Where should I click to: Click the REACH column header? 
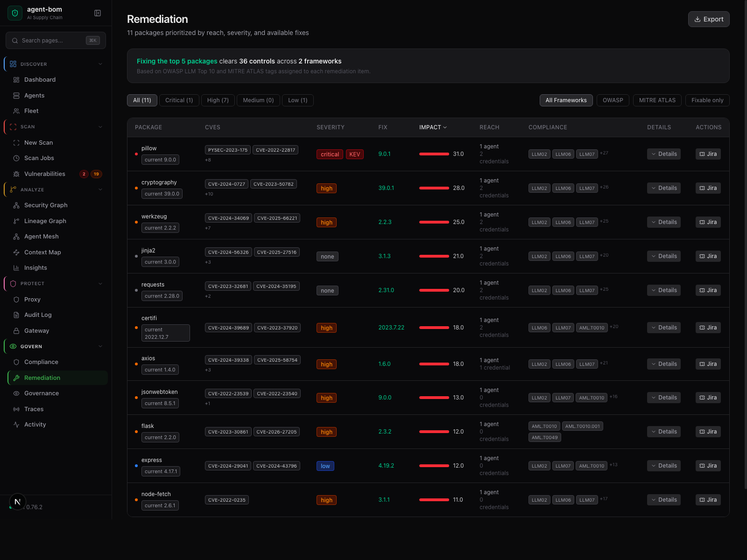489,127
